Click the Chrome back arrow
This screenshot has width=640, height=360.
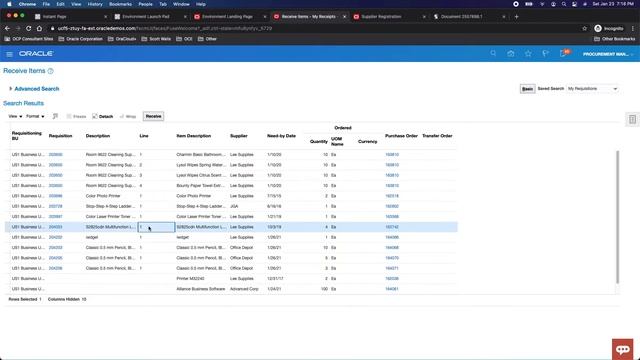click(x=7, y=28)
